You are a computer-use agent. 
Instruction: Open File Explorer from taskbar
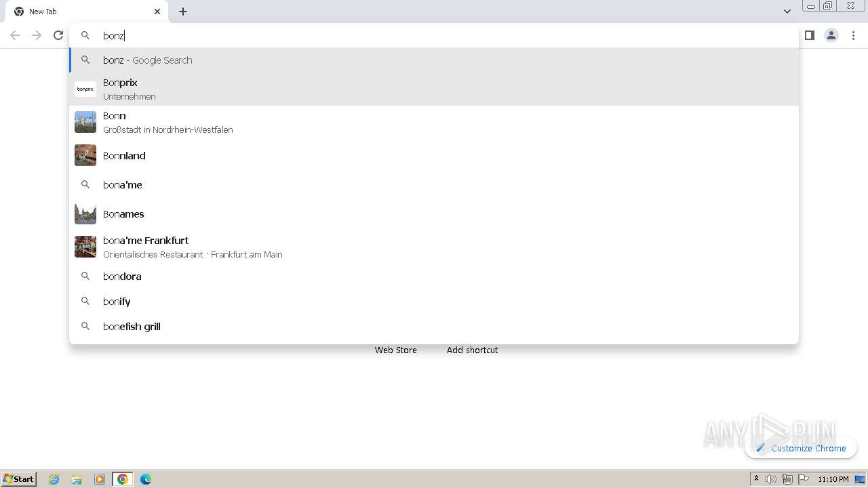(x=77, y=479)
